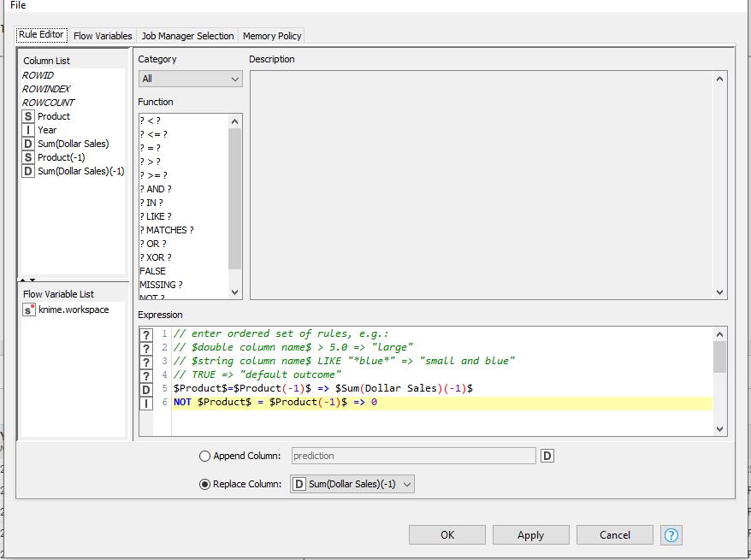Choose the 'MISSING ?' function
This screenshot has width=751, height=560.
(x=161, y=285)
